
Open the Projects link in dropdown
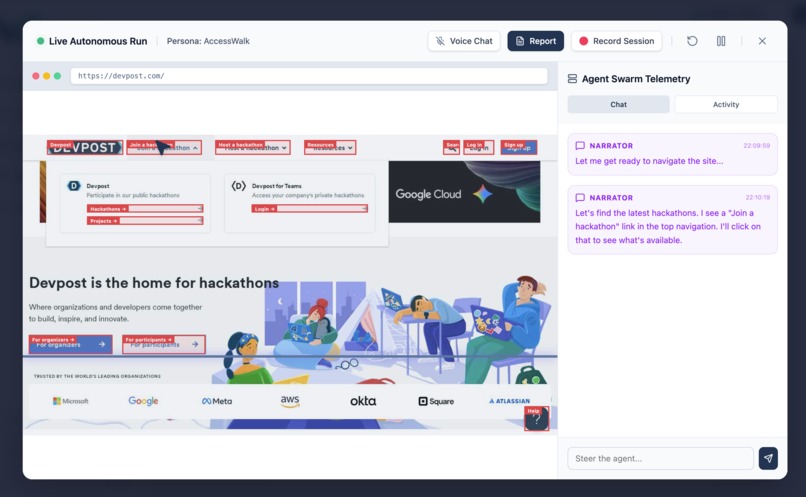coord(145,220)
